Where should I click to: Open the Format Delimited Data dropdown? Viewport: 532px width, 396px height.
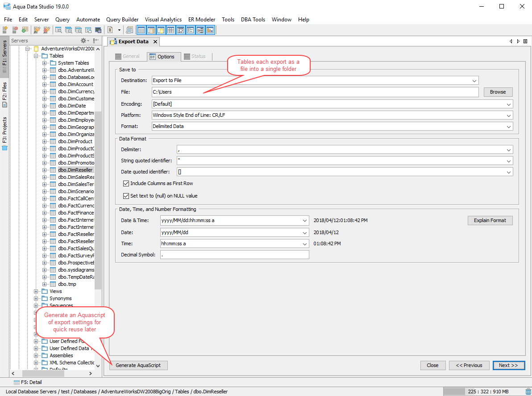(x=509, y=127)
